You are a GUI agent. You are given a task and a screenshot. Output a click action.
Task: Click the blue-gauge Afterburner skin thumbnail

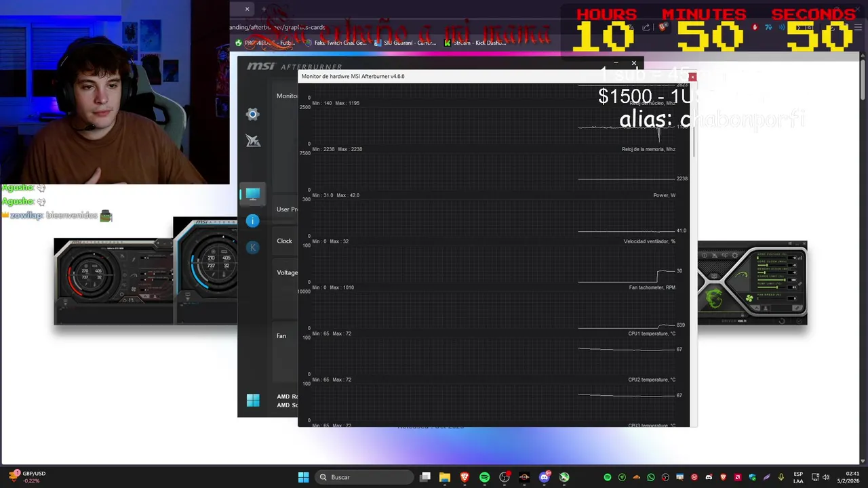(x=205, y=270)
